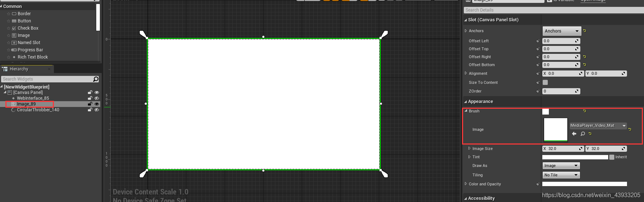The image size is (644, 202).
Task: Select the Border widget in palette
Action: coord(24,14)
